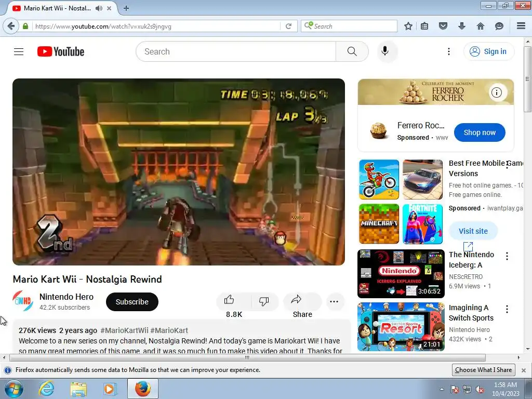This screenshot has height=399, width=532.
Task: Open the Firefox hamburger menu
Action: tap(521, 26)
